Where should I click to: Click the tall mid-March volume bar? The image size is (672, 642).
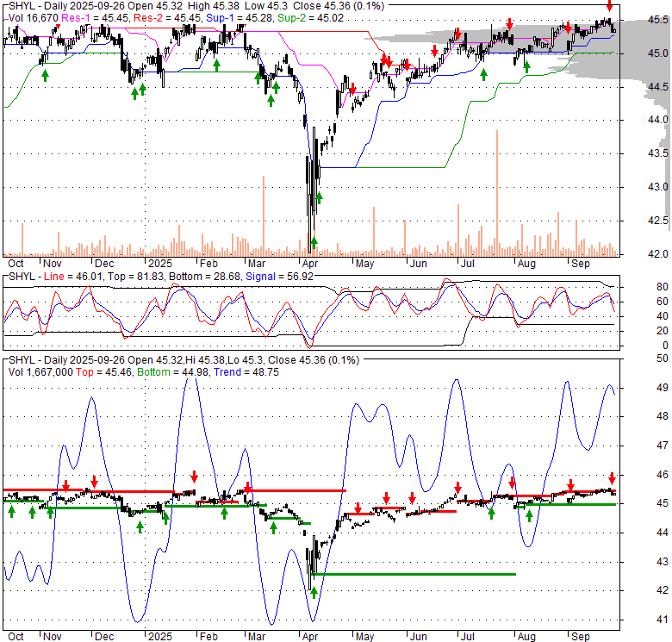coord(264,216)
